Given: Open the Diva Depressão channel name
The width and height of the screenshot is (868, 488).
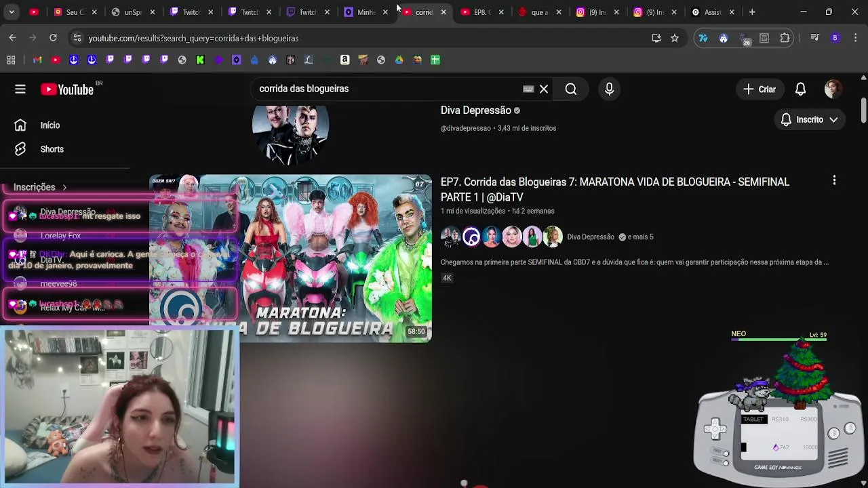Looking at the screenshot, I should pos(476,110).
